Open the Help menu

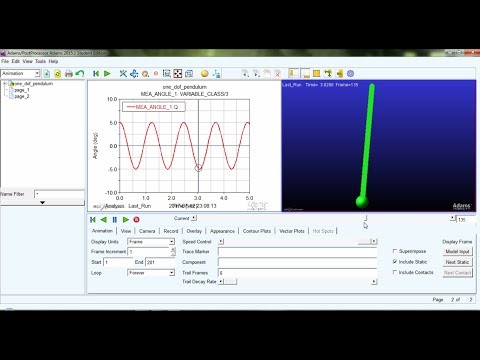click(53, 61)
